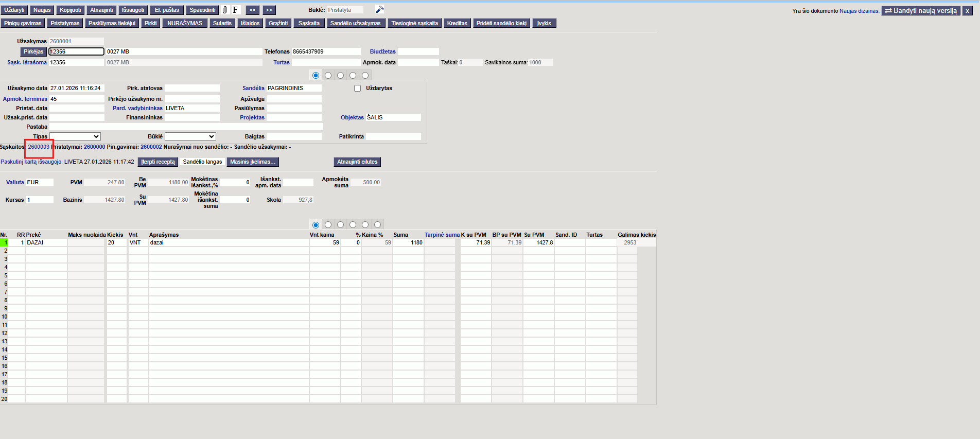Click the Sąskaita action button
980x439 pixels.
pos(309,23)
